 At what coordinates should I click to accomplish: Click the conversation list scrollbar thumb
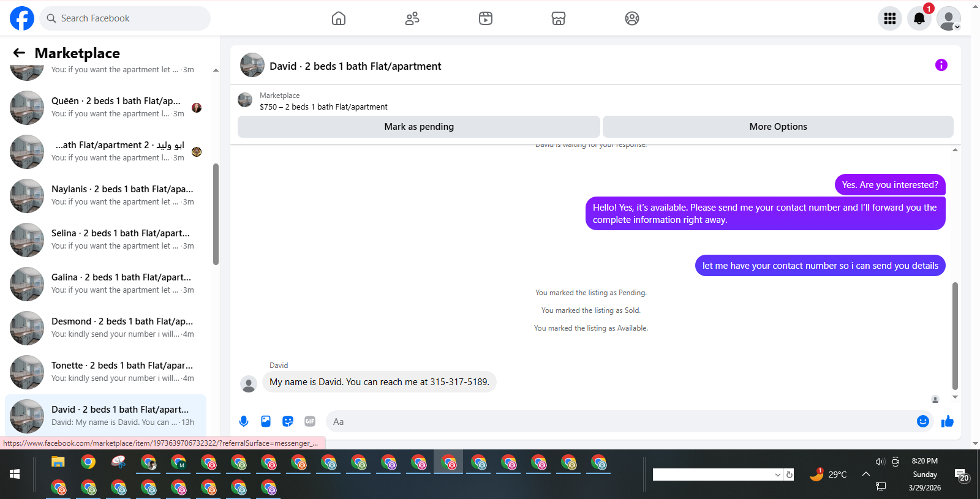[216, 214]
